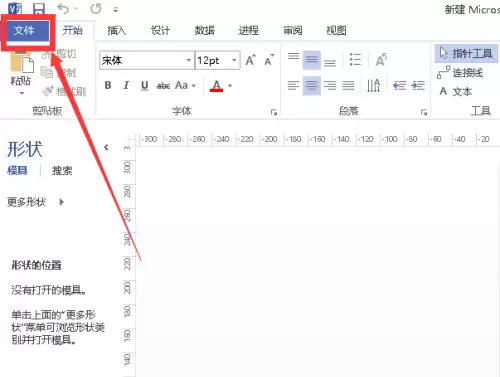Click the Undo arrow icon
The height and width of the screenshot is (377, 500).
click(63, 9)
